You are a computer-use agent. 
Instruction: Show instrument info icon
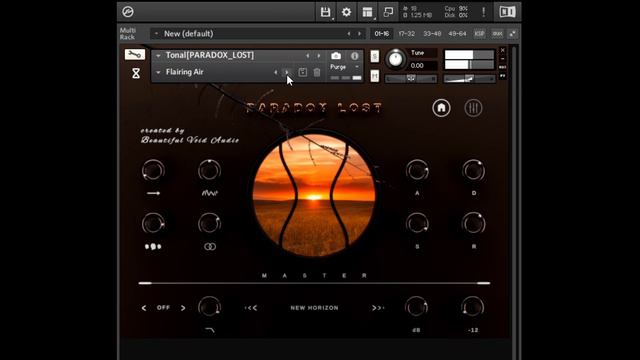click(354, 56)
